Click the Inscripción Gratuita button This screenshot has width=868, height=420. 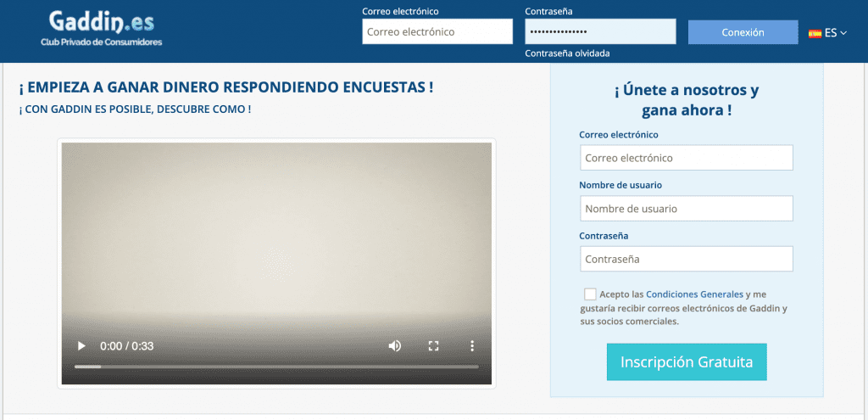(687, 362)
